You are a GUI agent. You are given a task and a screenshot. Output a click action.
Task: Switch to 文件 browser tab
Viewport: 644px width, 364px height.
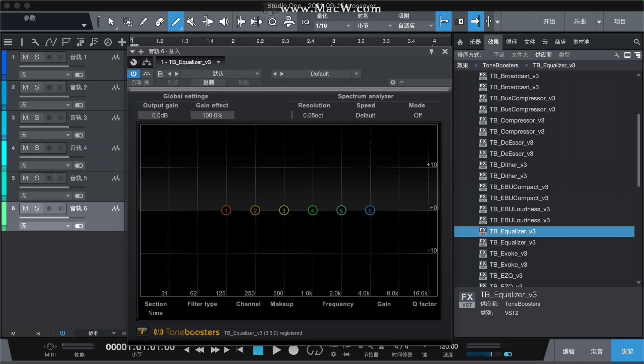click(x=529, y=42)
